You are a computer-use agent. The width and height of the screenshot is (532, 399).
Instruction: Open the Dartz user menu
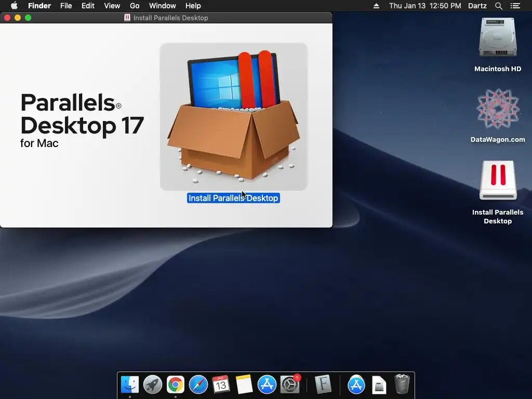pyautogui.click(x=477, y=6)
